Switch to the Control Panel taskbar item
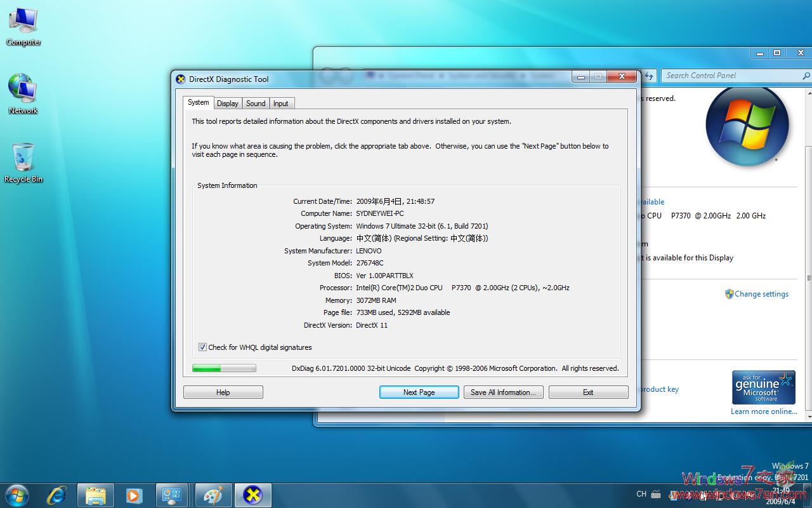 click(172, 495)
